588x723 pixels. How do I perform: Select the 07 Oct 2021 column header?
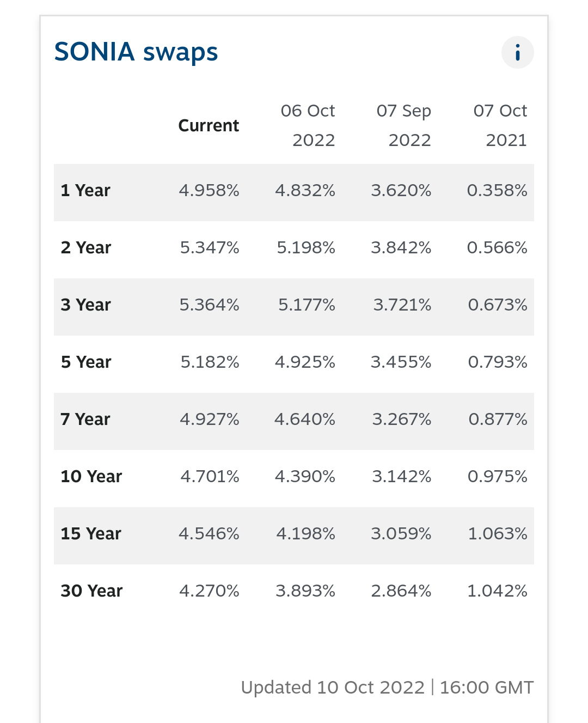(x=500, y=125)
